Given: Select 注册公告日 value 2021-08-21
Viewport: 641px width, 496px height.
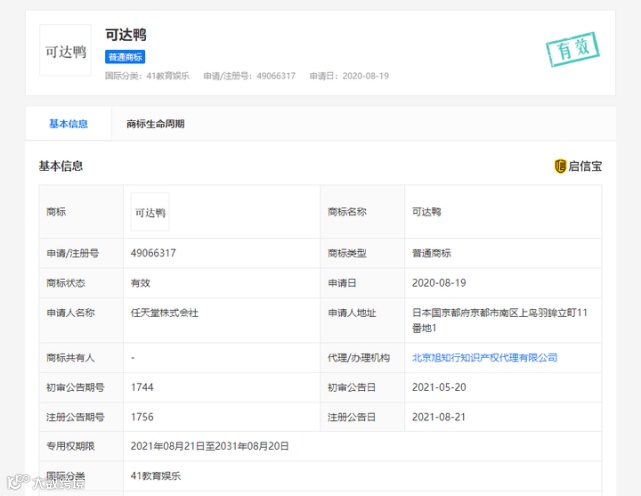Looking at the screenshot, I should tap(439, 417).
